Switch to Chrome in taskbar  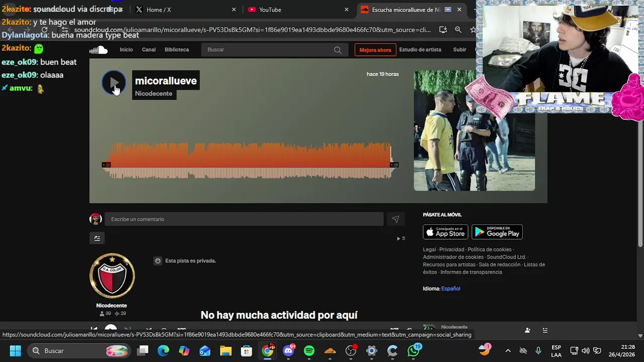click(268, 350)
